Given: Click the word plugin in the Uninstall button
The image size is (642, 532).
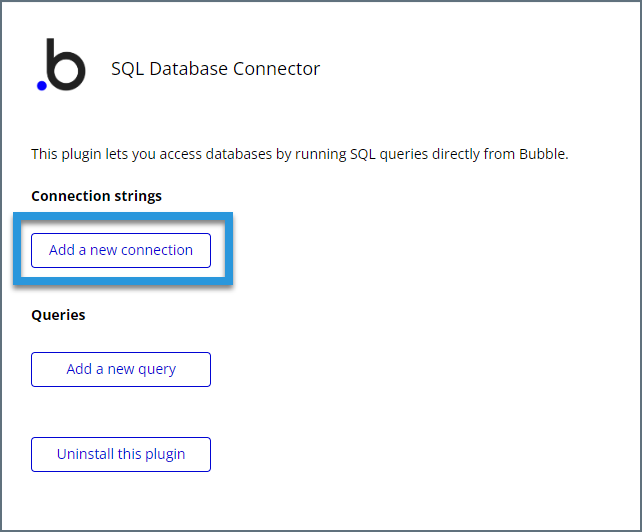Looking at the screenshot, I should click(x=165, y=455).
